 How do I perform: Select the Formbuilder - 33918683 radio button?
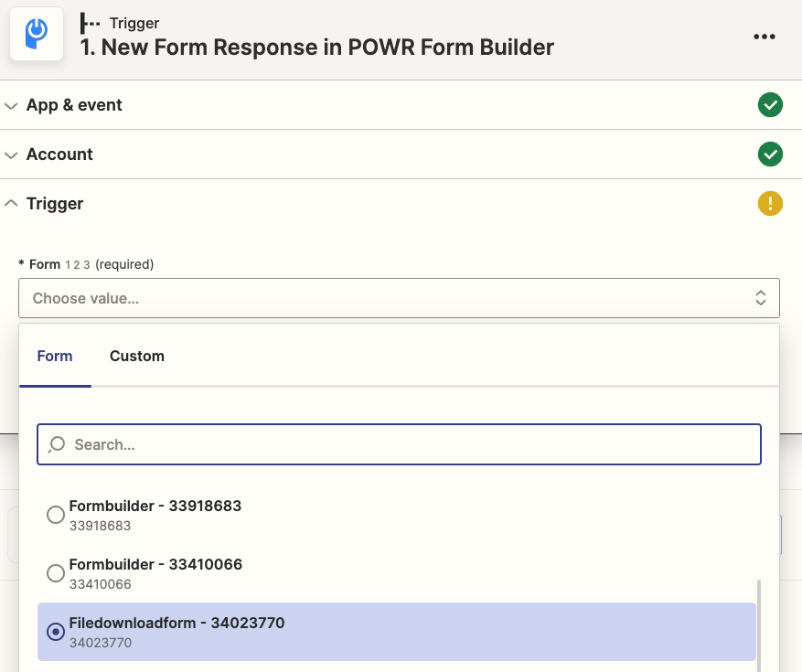click(55, 515)
